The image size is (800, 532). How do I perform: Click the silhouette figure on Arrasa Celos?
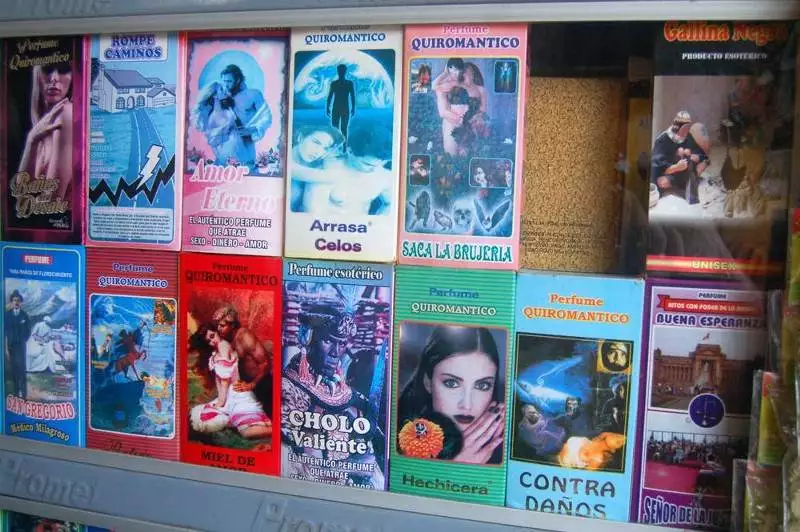click(x=341, y=102)
